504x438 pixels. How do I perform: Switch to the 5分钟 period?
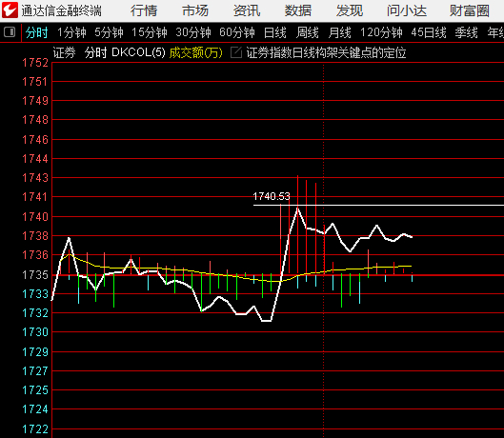click(109, 32)
